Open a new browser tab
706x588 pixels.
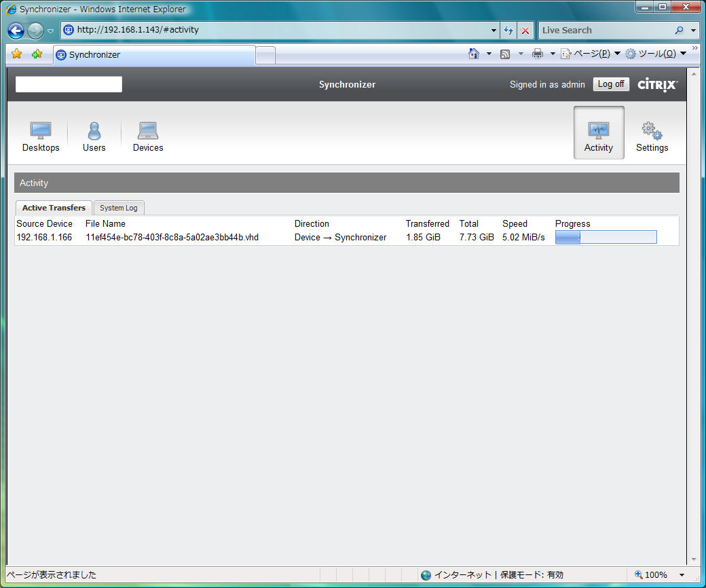(x=265, y=56)
